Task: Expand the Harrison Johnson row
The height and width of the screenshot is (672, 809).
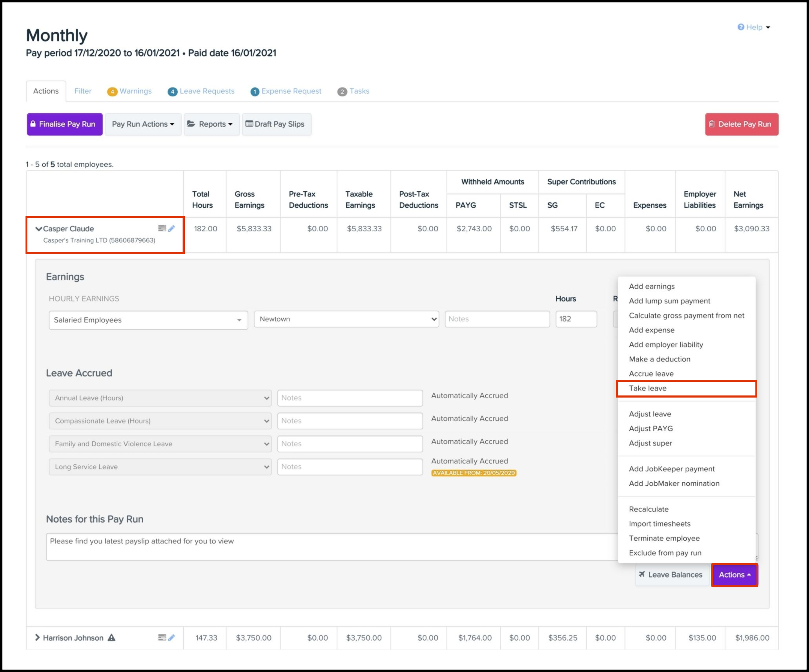Action: 37,637
